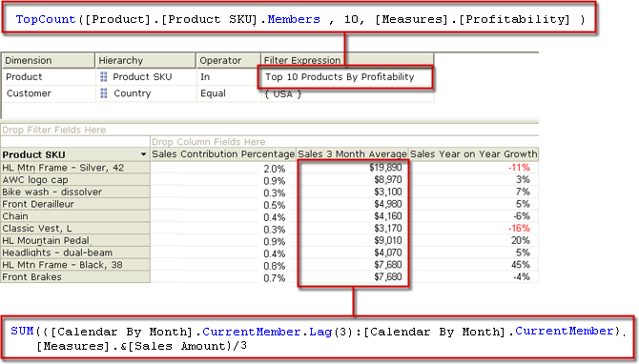
Task: Sort by Sales Contribution Percentage column
Action: tap(223, 154)
